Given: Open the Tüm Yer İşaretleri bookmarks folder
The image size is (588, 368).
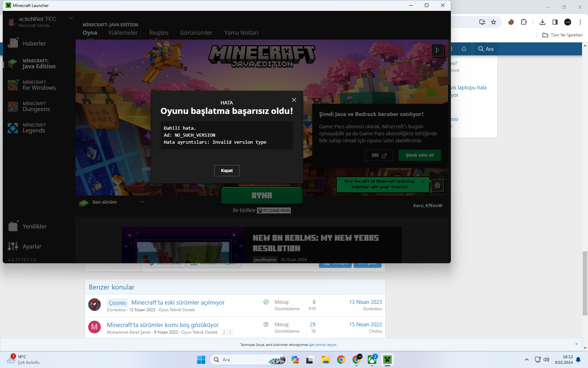Looking at the screenshot, I should coord(562,35).
